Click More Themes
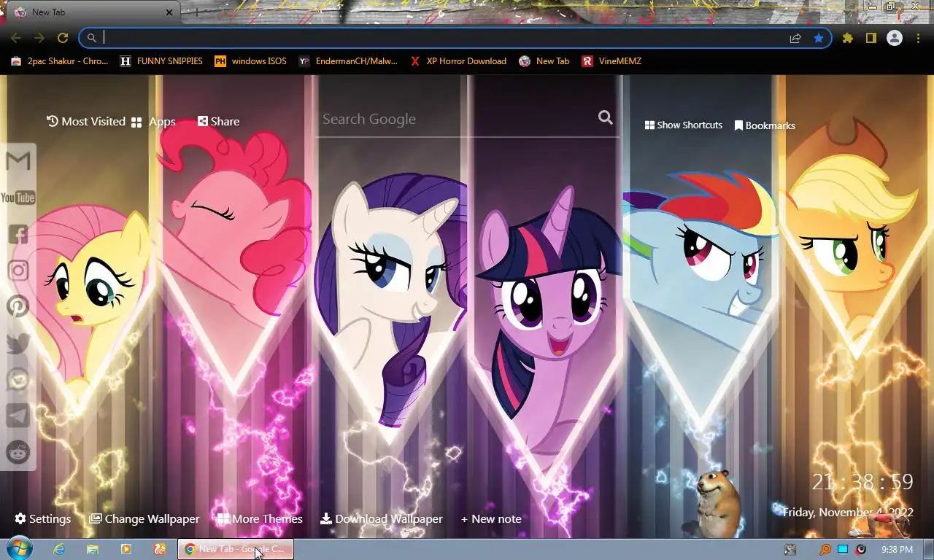 pyautogui.click(x=260, y=519)
